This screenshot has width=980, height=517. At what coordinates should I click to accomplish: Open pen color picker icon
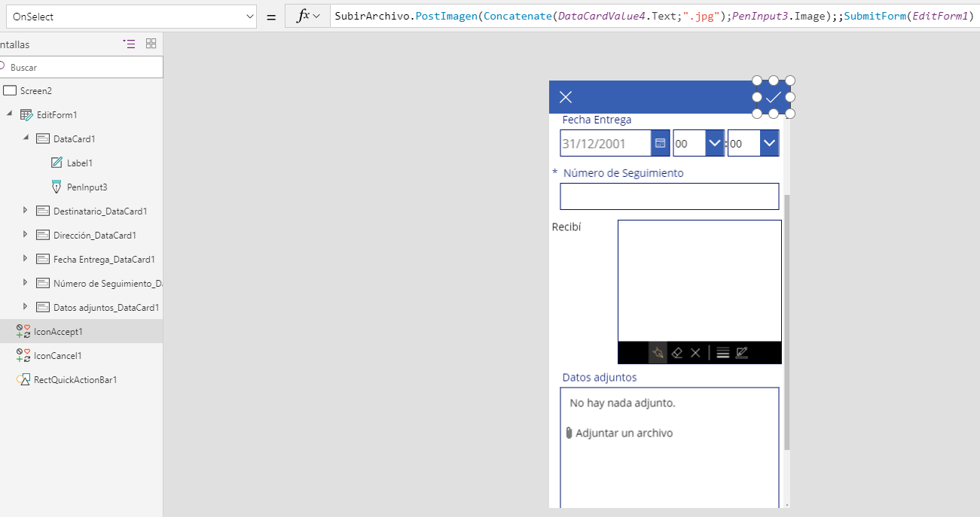pyautogui.click(x=742, y=352)
